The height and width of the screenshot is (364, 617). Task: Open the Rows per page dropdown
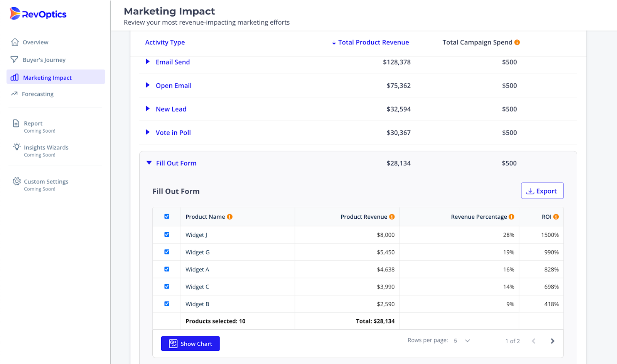tap(462, 341)
